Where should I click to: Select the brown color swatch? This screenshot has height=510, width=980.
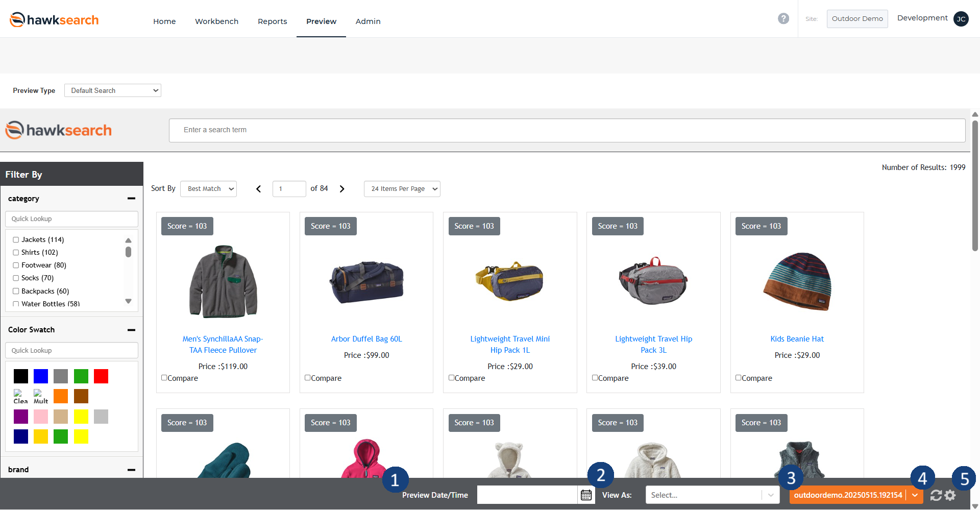click(81, 396)
